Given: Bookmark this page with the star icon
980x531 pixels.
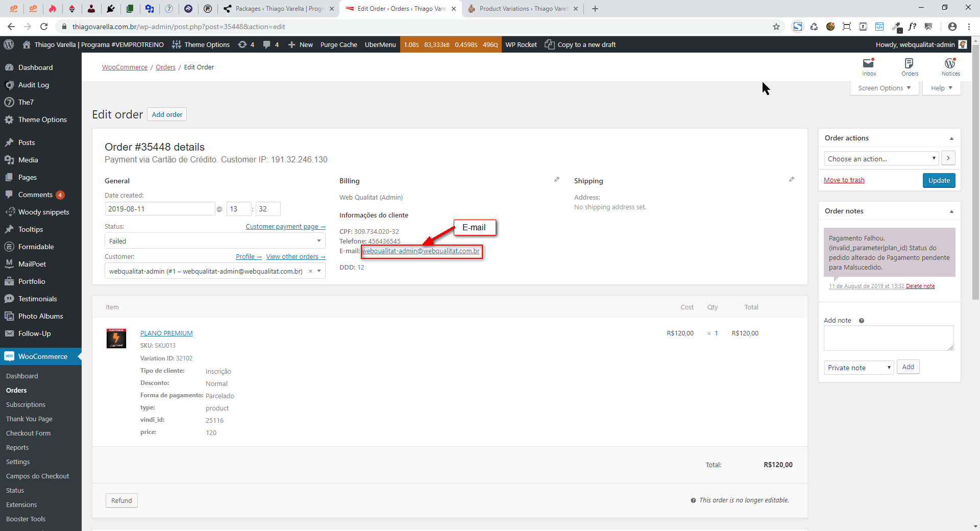Looking at the screenshot, I should 776,27.
